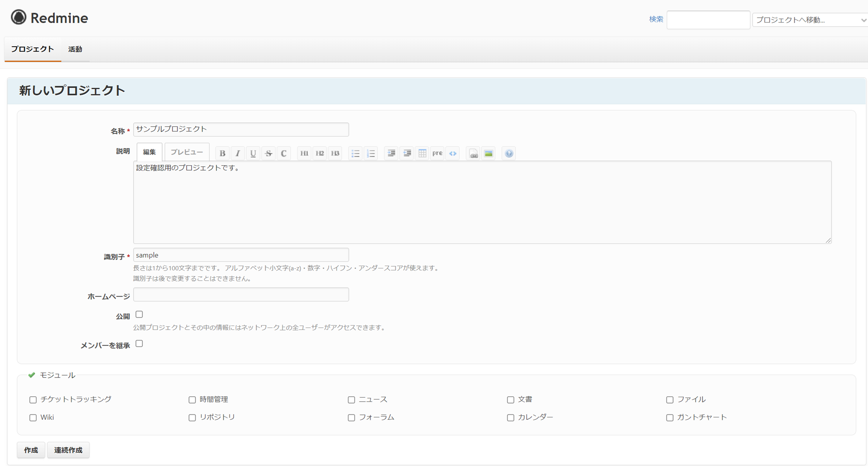Enable the チケットトラッキング module
868x466 pixels.
click(33, 400)
